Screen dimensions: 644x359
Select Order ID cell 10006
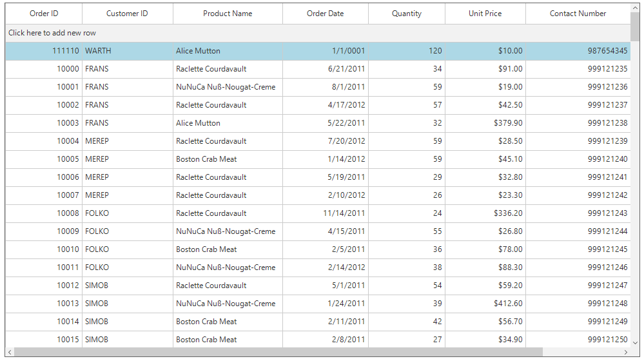(44, 177)
